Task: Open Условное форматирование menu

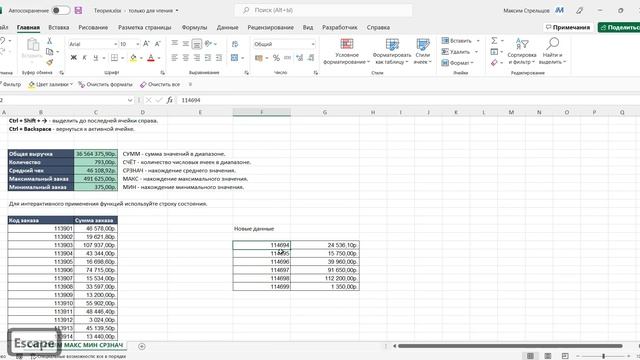Action: click(x=347, y=51)
